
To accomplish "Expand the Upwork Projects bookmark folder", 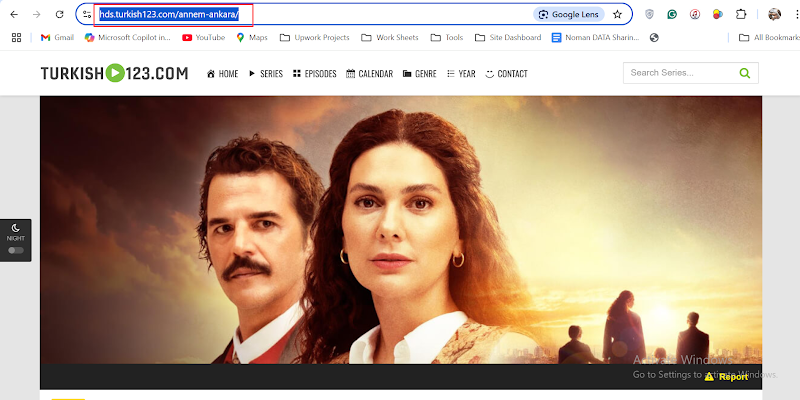I will (315, 37).
